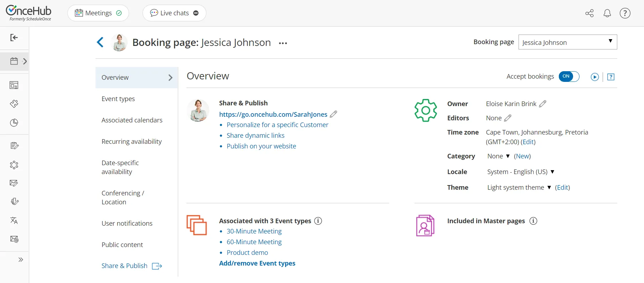The width and height of the screenshot is (644, 283).
Task: Open the Share & Publish sidebar link
Action: [132, 266]
